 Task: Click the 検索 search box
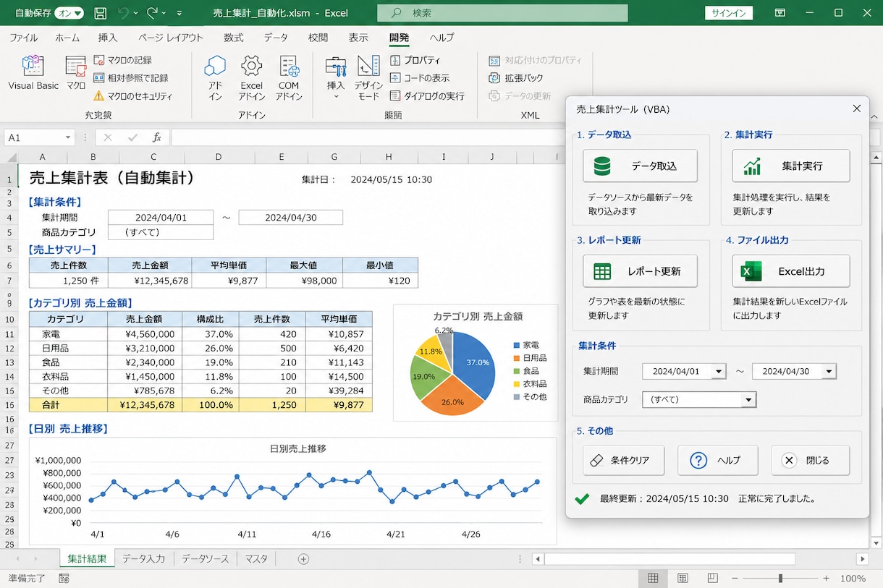tap(502, 13)
